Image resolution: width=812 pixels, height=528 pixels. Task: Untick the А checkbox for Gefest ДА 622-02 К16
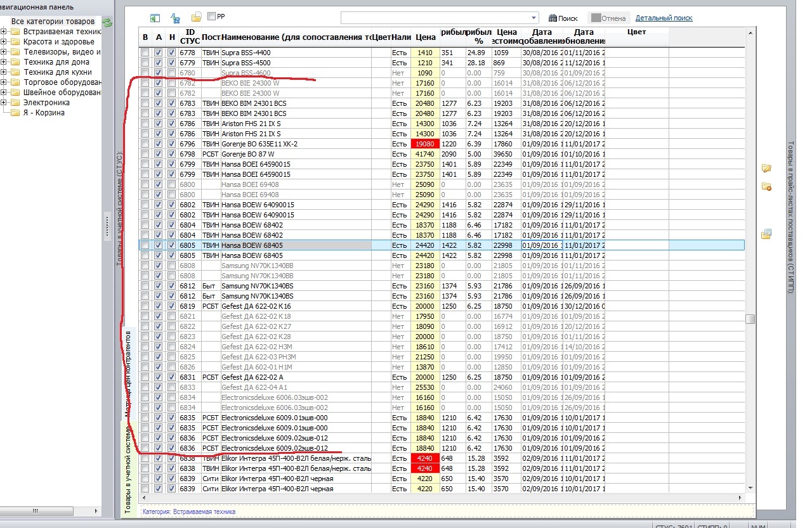click(159, 306)
